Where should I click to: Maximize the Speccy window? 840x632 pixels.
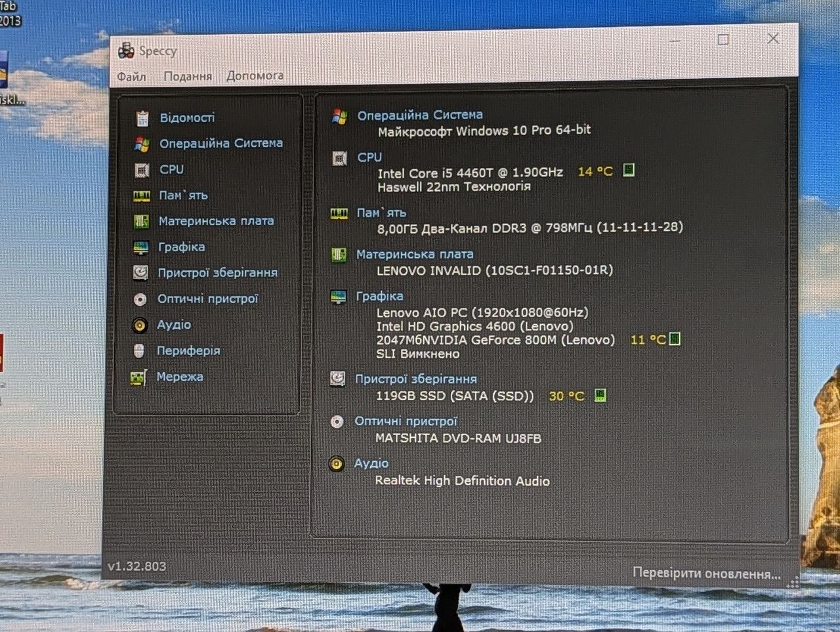723,39
